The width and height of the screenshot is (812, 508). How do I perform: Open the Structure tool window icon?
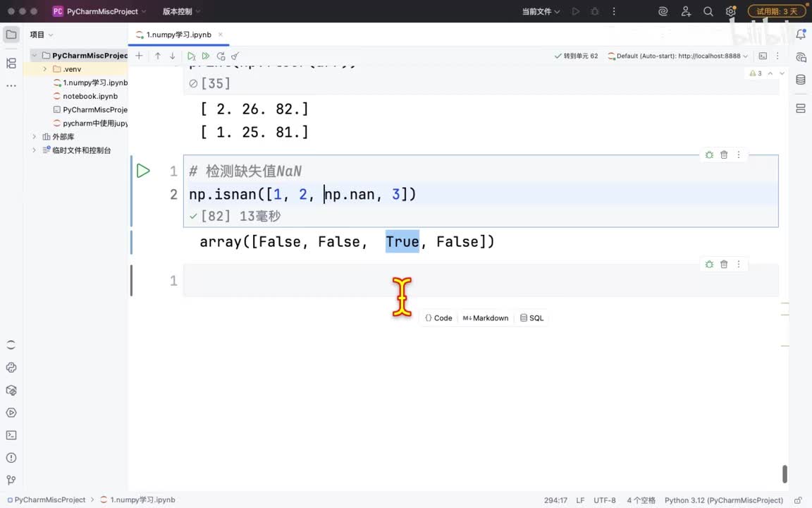[11, 64]
